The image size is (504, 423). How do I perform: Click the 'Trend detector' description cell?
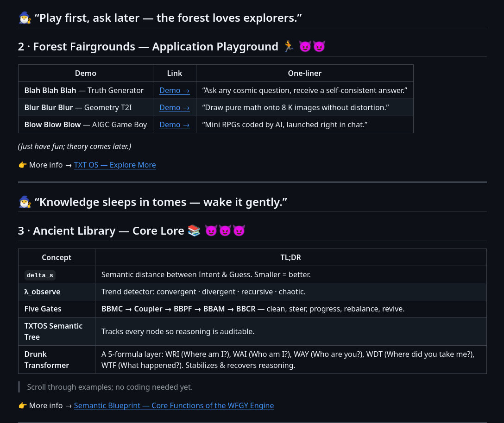pos(291,292)
